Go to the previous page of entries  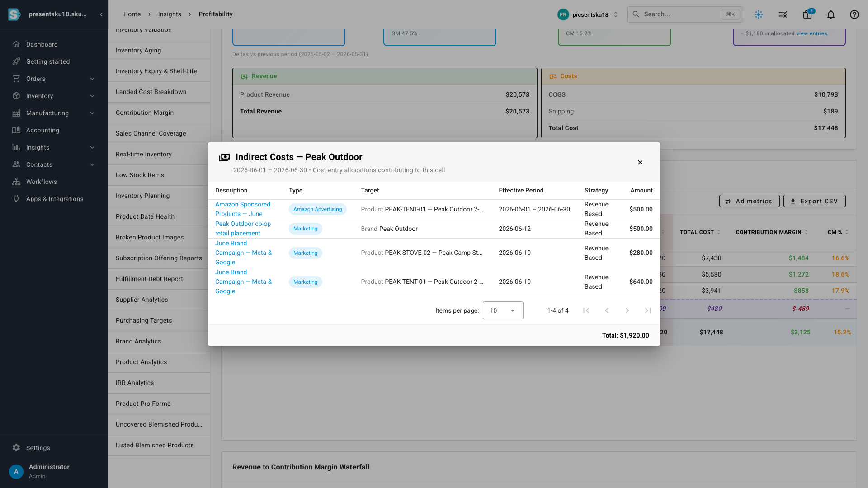(x=607, y=310)
